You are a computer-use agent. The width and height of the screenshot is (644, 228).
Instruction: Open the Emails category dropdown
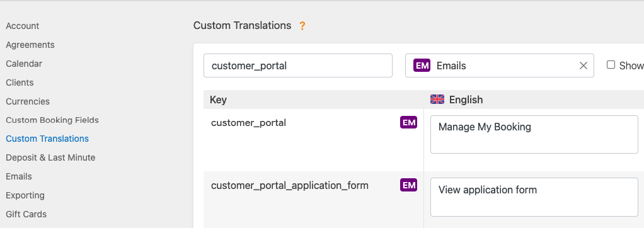pyautogui.click(x=500, y=66)
